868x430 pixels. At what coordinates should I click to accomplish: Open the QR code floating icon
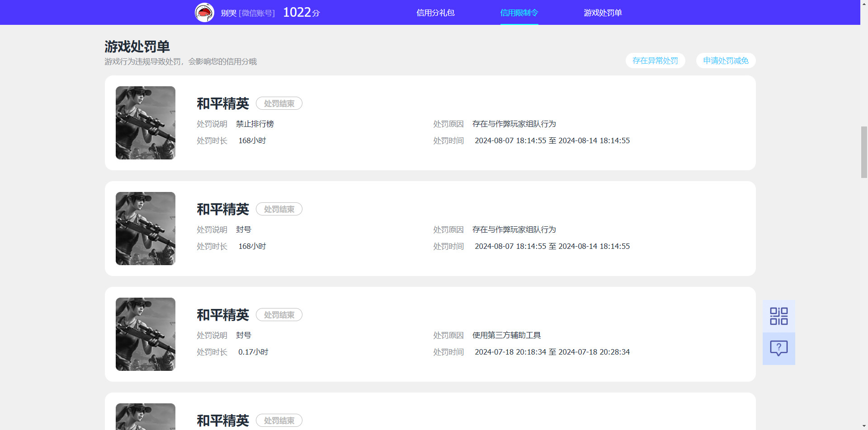pyautogui.click(x=778, y=316)
